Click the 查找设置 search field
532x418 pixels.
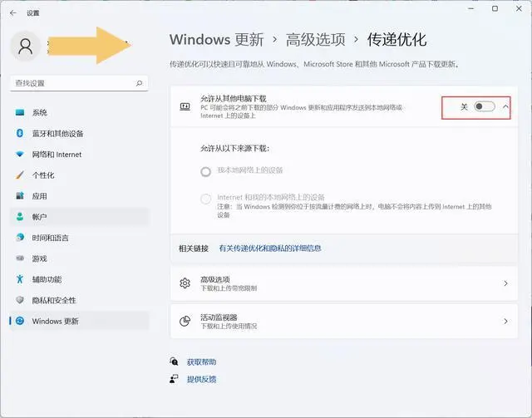click(x=79, y=83)
